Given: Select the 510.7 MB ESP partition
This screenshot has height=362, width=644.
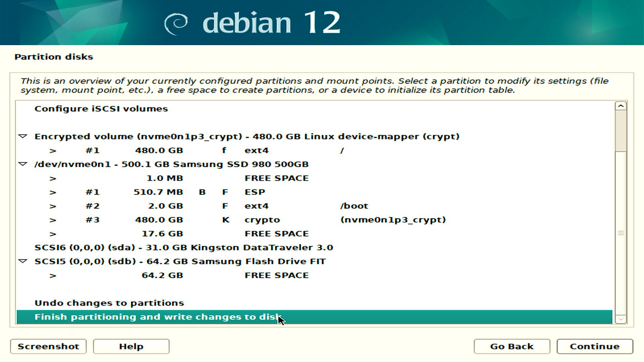Looking at the screenshot, I should [314, 192].
